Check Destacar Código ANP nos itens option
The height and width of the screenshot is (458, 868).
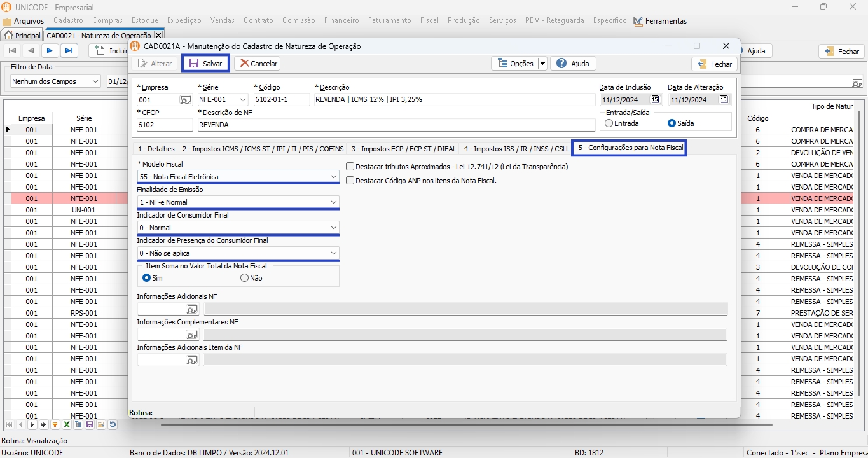(350, 181)
